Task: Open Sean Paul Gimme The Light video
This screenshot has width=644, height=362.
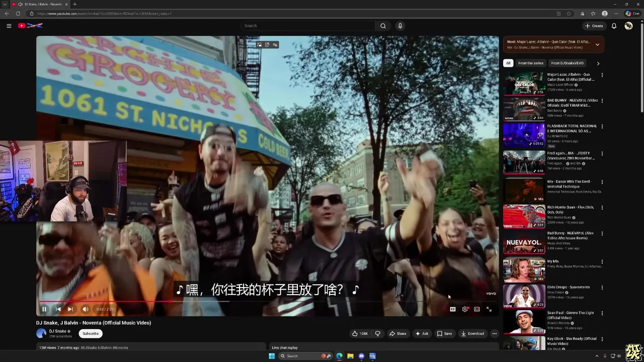Action: click(572, 315)
